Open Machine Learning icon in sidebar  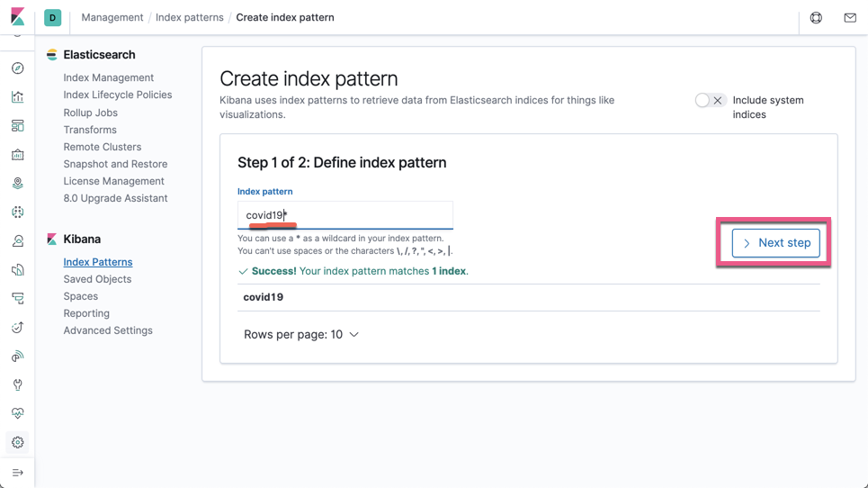(18, 212)
